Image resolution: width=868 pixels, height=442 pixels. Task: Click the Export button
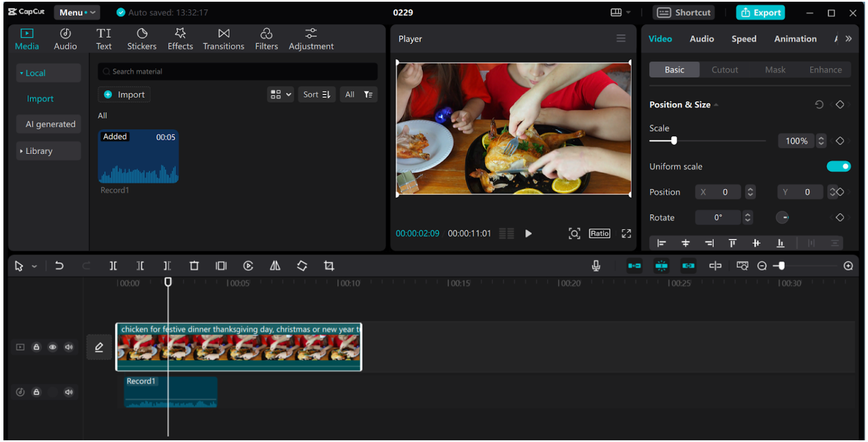[x=760, y=11]
